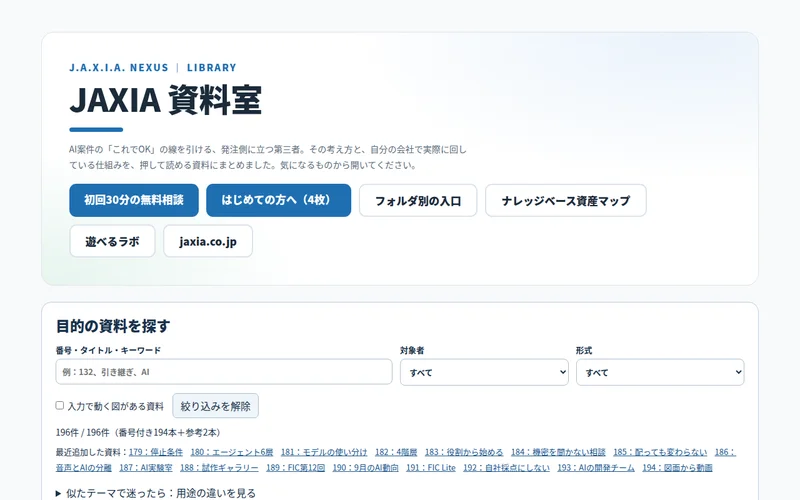This screenshot has height=500, width=800.
Task: Open link 184：機密を聞かない相談
Action: [558, 452]
